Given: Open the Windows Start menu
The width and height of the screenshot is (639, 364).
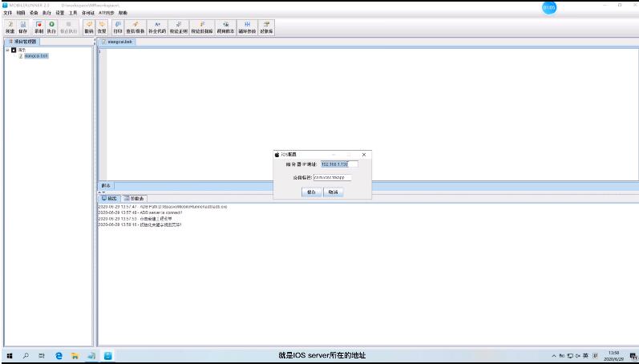Looking at the screenshot, I should 10,355.
